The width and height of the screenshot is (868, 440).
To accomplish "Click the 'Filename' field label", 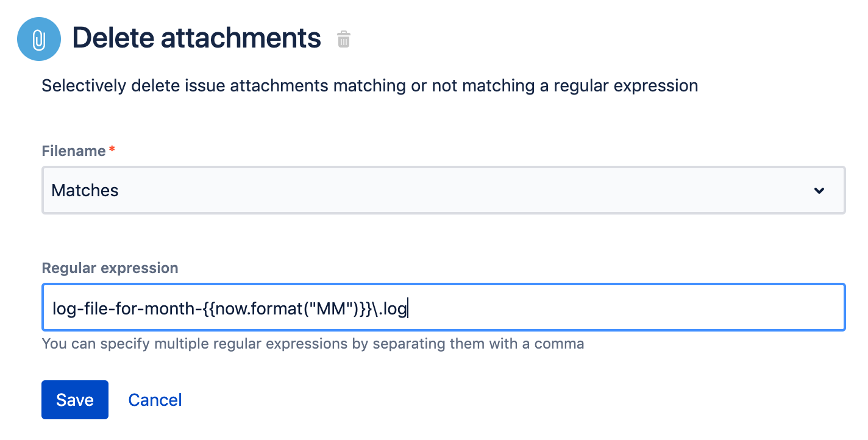I will [x=73, y=151].
